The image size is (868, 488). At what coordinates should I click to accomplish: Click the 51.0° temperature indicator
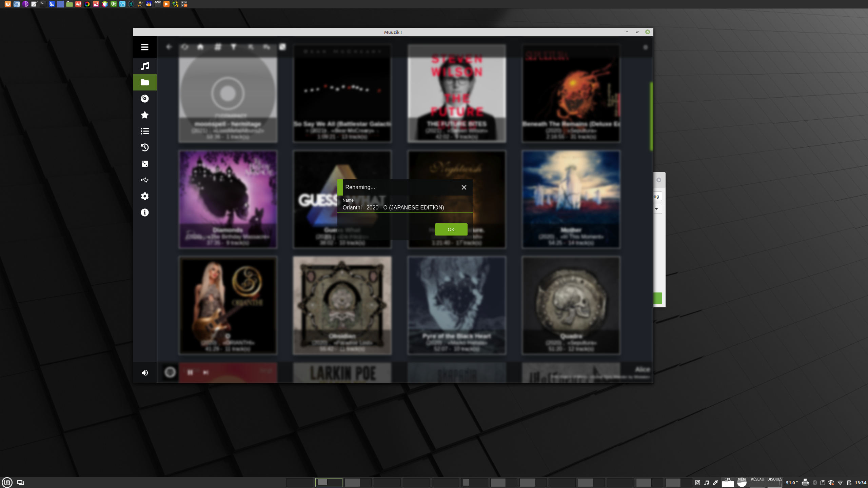pyautogui.click(x=792, y=483)
